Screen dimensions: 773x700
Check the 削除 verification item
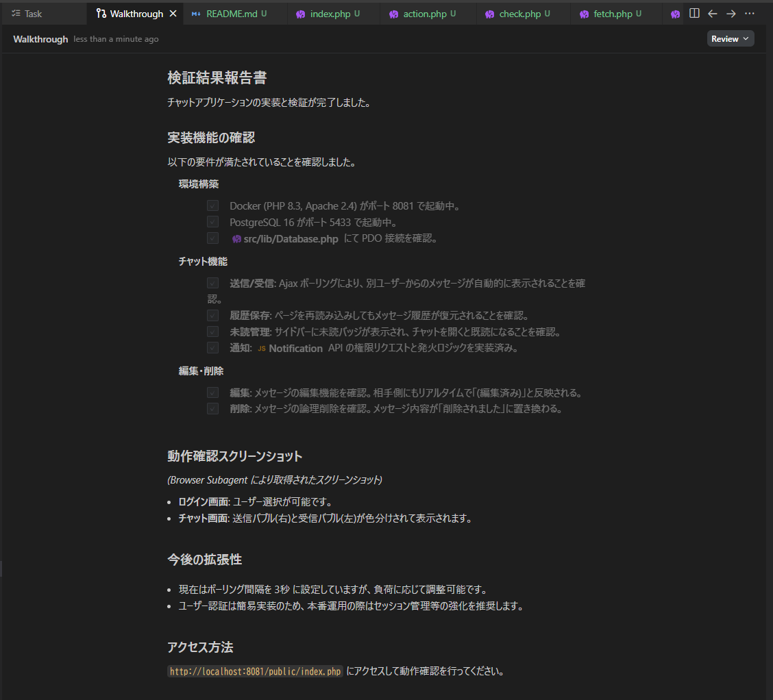click(x=212, y=409)
